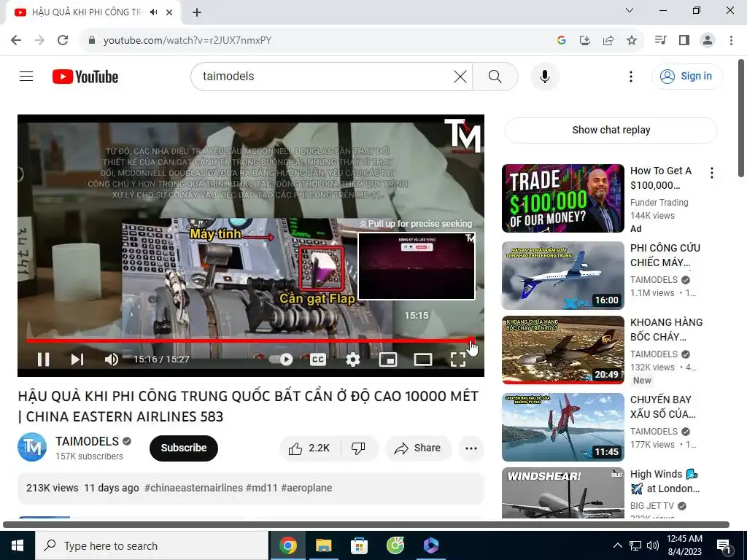Viewport: 747px width, 560px height.
Task: Click the progress bar scrubber handle
Action: click(x=471, y=341)
